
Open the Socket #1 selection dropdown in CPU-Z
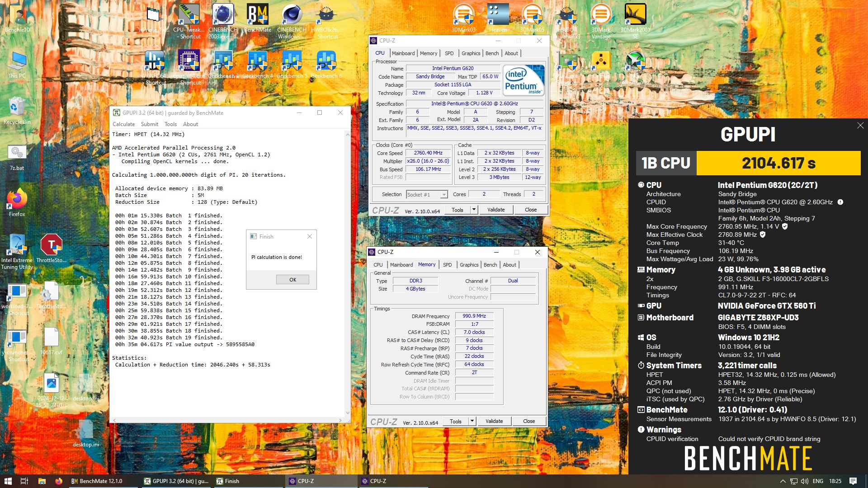tap(426, 194)
